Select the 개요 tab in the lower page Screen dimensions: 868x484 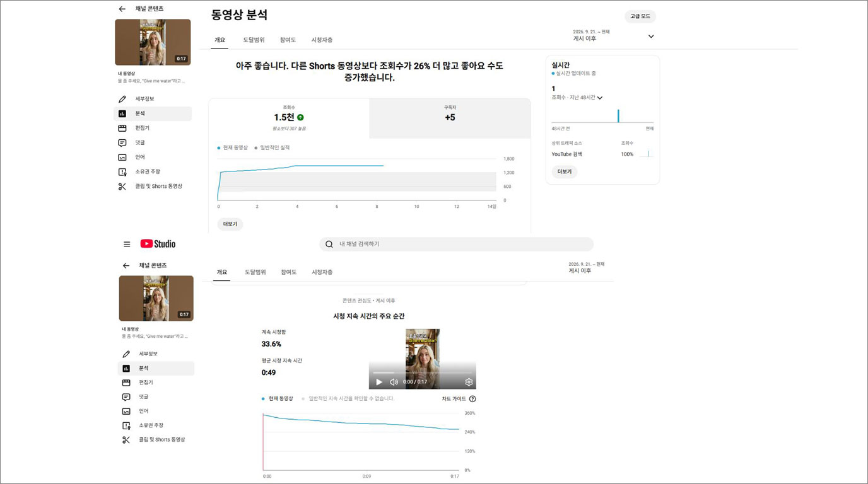222,272
